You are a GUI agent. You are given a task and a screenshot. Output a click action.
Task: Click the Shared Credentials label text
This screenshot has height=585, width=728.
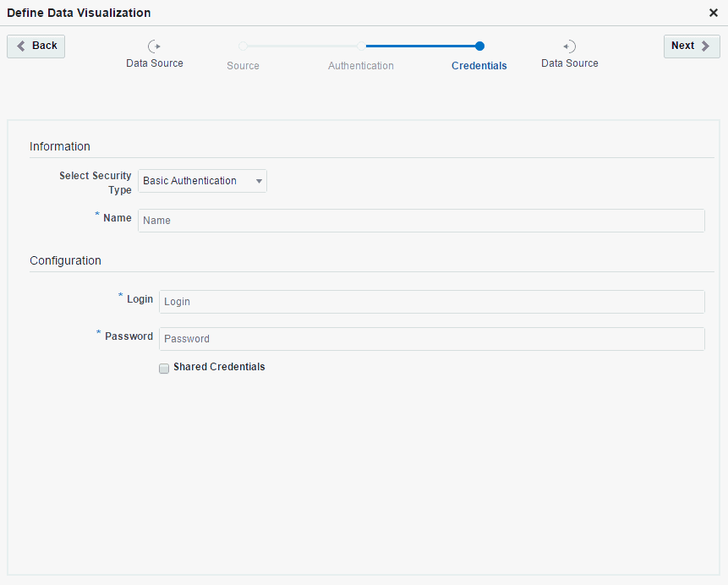[x=219, y=367]
